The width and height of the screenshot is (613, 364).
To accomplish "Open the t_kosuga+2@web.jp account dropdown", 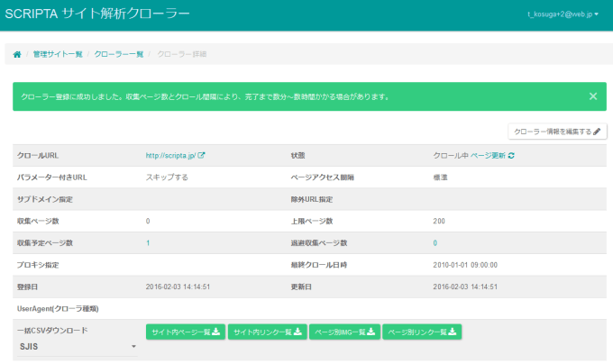I will 562,14.
